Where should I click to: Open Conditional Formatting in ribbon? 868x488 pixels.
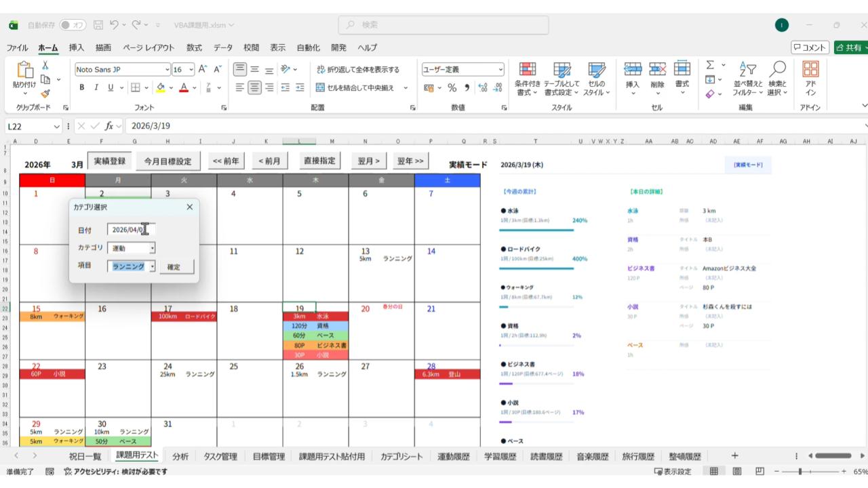(x=527, y=79)
